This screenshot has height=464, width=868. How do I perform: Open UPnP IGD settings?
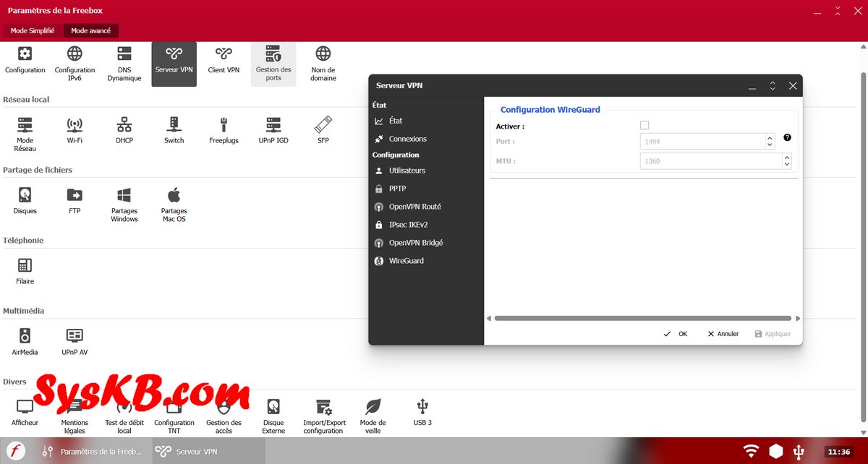click(273, 131)
